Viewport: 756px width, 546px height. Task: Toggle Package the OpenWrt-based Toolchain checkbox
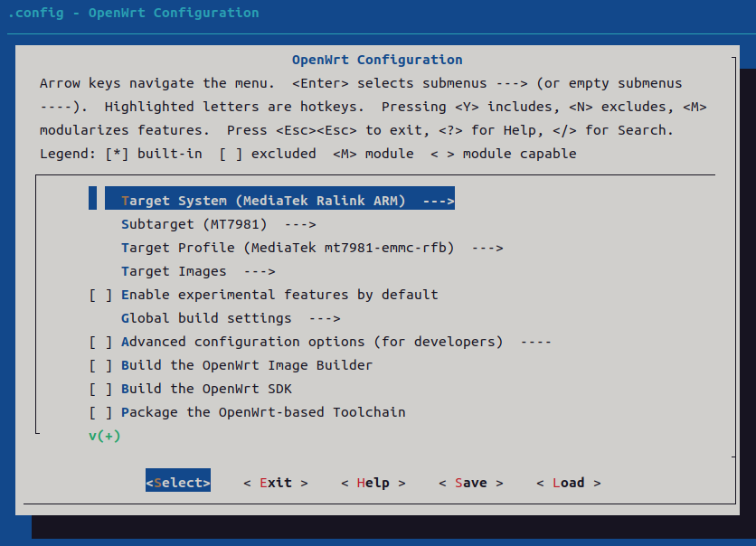[100, 412]
